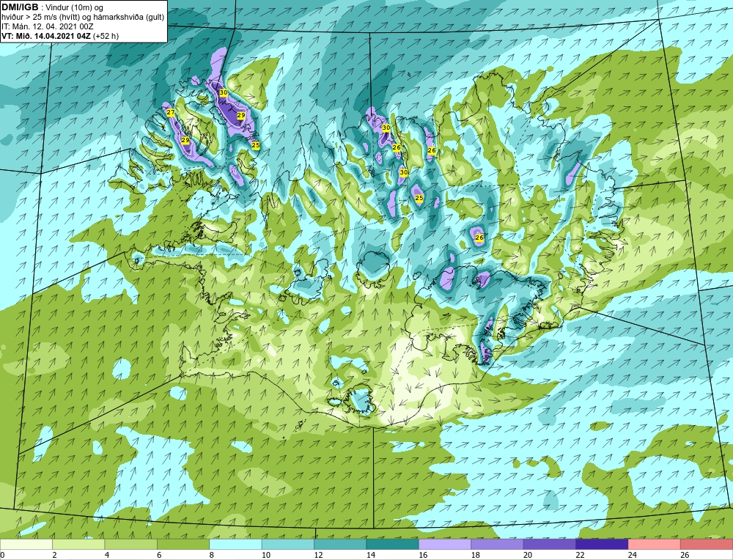Screen dimensions: 733x560
Task: Select the 18–20 m/s purple legend swatch
Action: (x=498, y=545)
